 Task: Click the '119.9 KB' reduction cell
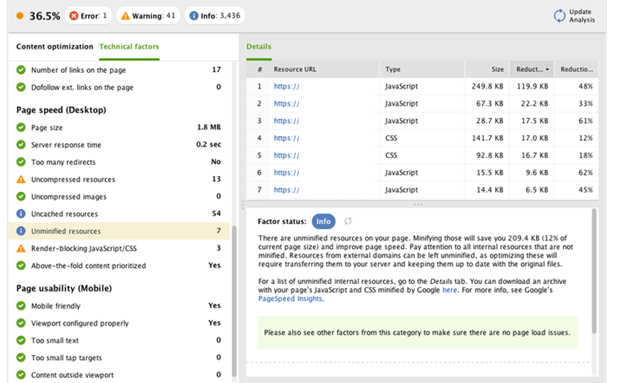point(532,86)
